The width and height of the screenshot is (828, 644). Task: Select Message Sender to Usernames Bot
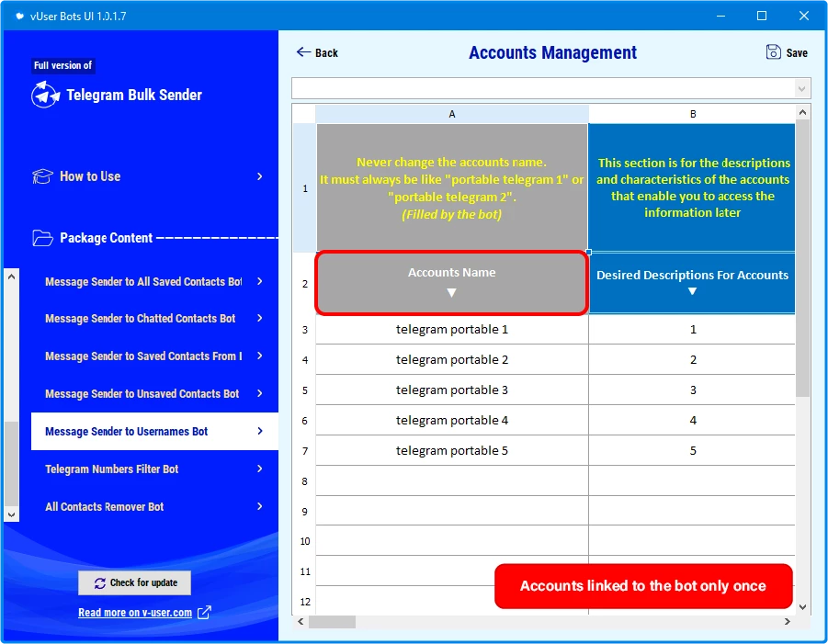[x=154, y=431]
